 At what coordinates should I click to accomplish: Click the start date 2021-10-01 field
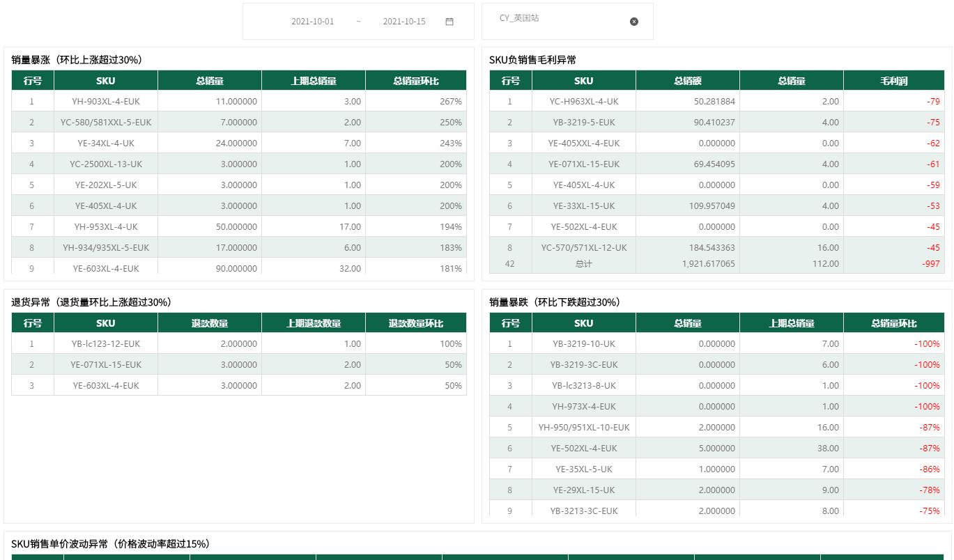coord(312,22)
